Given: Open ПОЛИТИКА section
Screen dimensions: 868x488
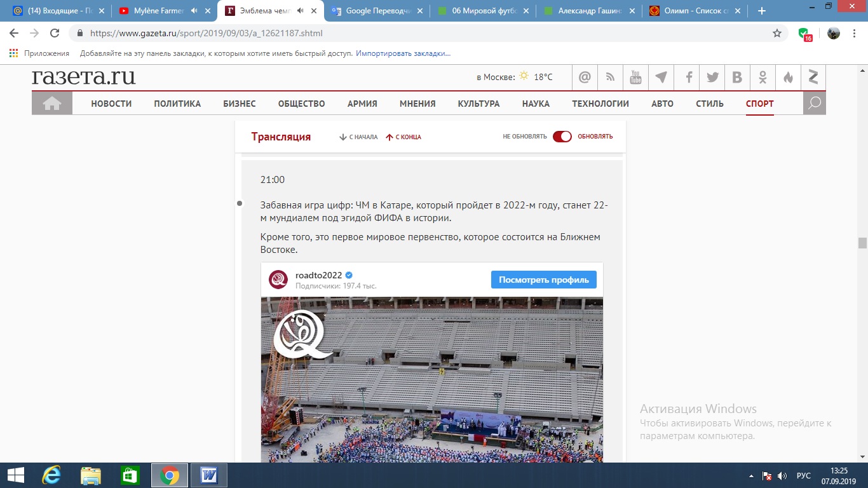Looking at the screenshot, I should click(177, 104).
